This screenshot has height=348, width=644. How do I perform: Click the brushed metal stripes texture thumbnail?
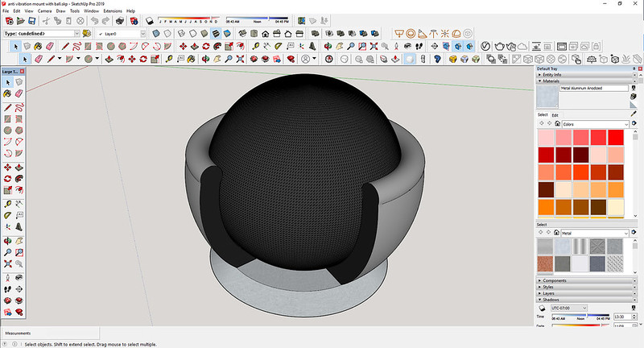click(580, 246)
